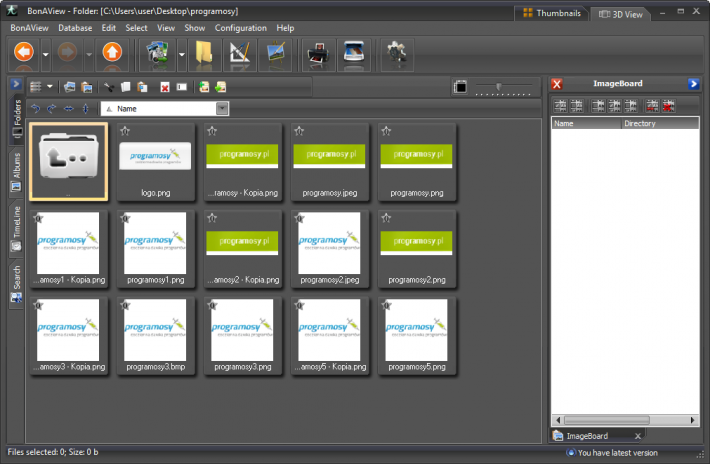Rotate left using curved arrow icon
Image resolution: width=710 pixels, height=464 pixels.
[35, 109]
